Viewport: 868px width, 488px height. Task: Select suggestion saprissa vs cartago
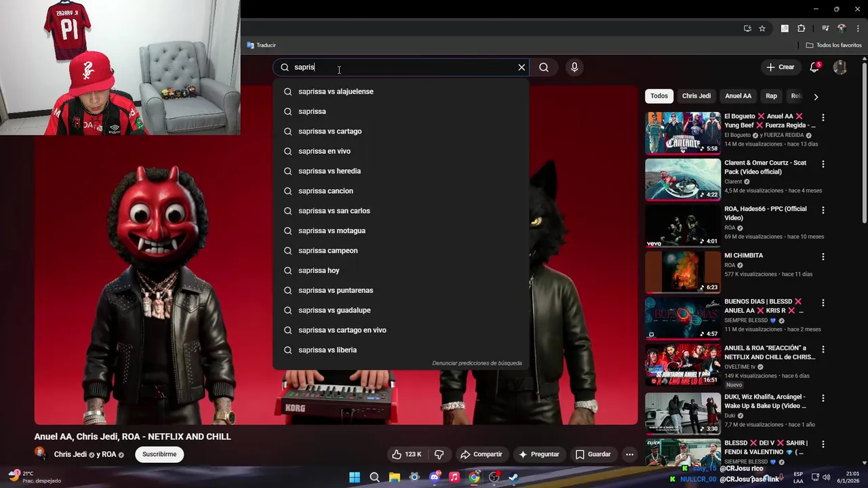[x=401, y=131]
